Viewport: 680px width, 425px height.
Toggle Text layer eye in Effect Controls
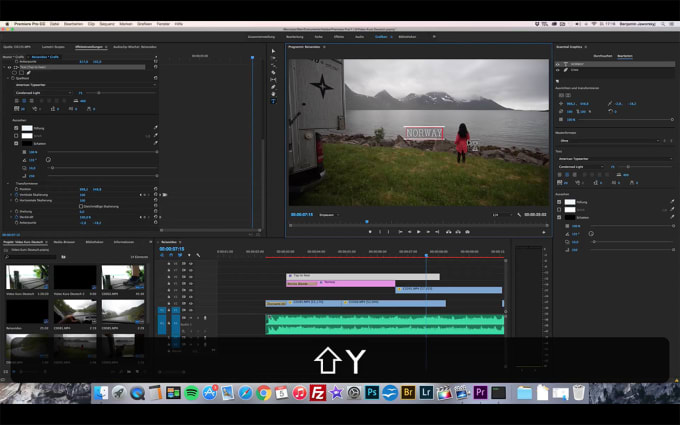[x=10, y=67]
